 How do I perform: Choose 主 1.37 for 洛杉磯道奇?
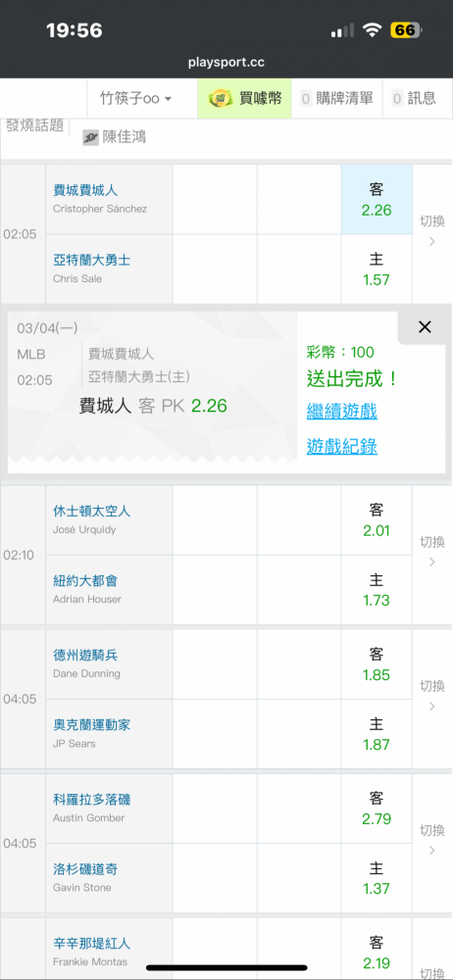coord(377,878)
